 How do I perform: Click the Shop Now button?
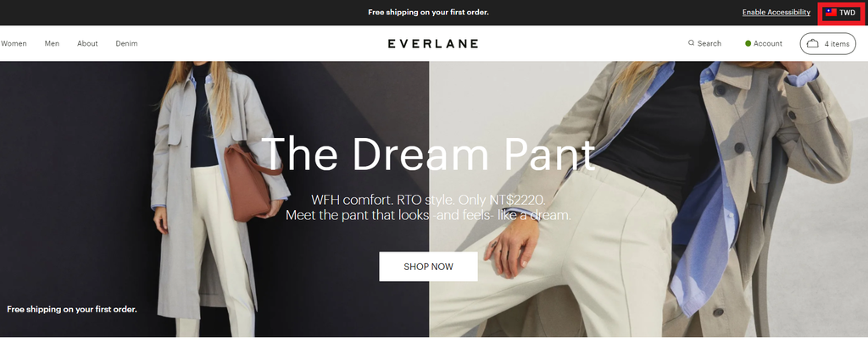pos(428,267)
